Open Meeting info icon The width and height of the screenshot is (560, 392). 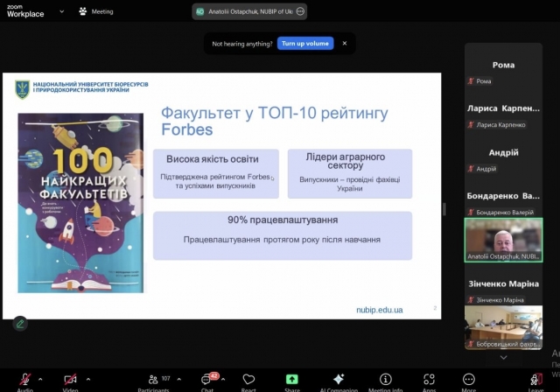pos(385,379)
